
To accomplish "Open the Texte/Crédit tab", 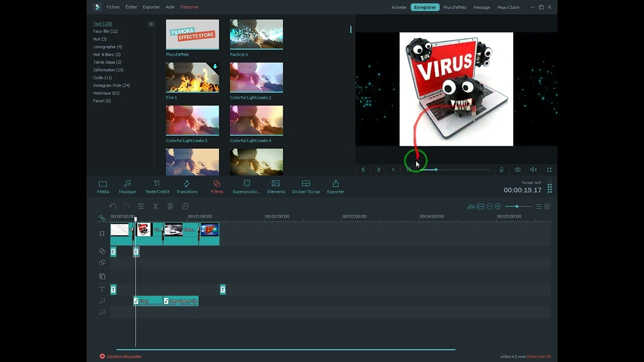I will click(x=157, y=187).
